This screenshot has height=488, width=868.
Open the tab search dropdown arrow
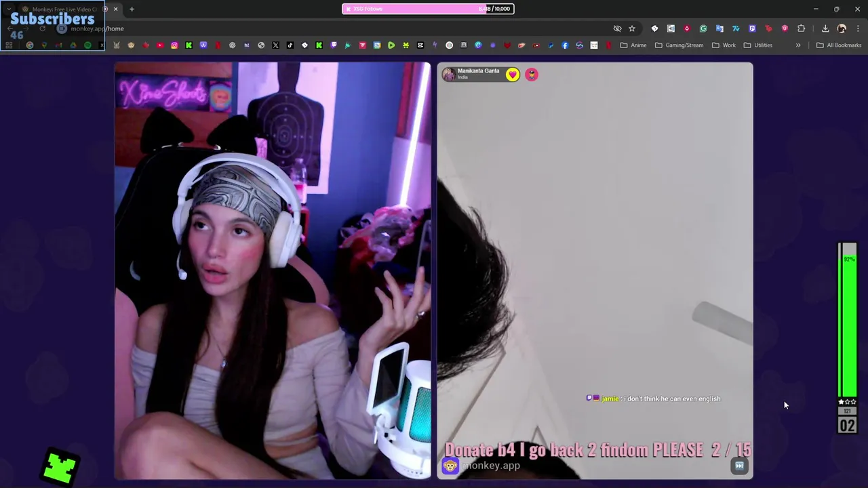coord(9,9)
